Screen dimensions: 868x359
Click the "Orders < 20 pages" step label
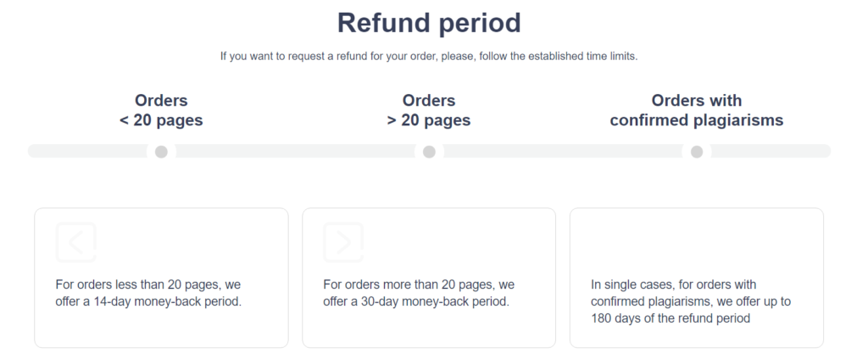click(161, 110)
